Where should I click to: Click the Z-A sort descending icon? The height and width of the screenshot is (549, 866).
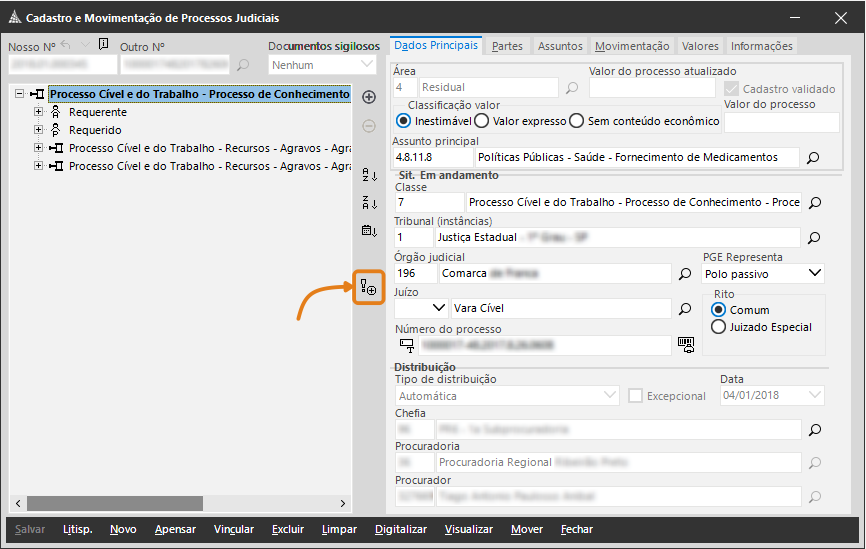368,203
